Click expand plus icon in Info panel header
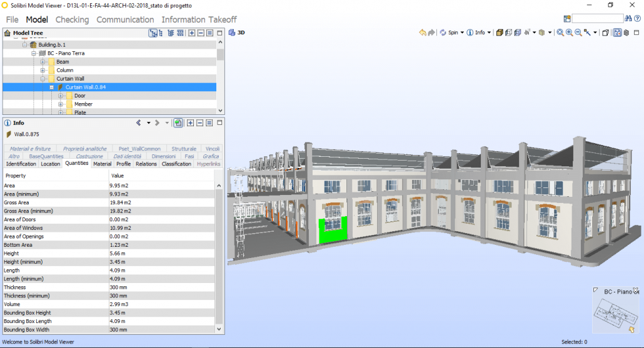 click(x=190, y=122)
